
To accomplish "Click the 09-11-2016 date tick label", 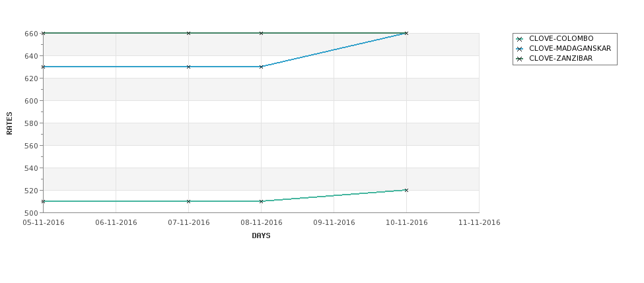I will pyautogui.click(x=334, y=223).
